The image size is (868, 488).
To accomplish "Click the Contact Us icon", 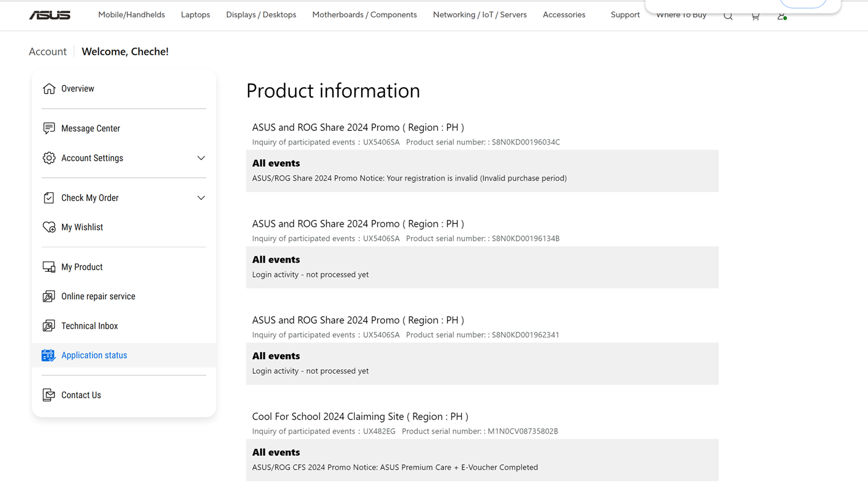I will tap(49, 395).
